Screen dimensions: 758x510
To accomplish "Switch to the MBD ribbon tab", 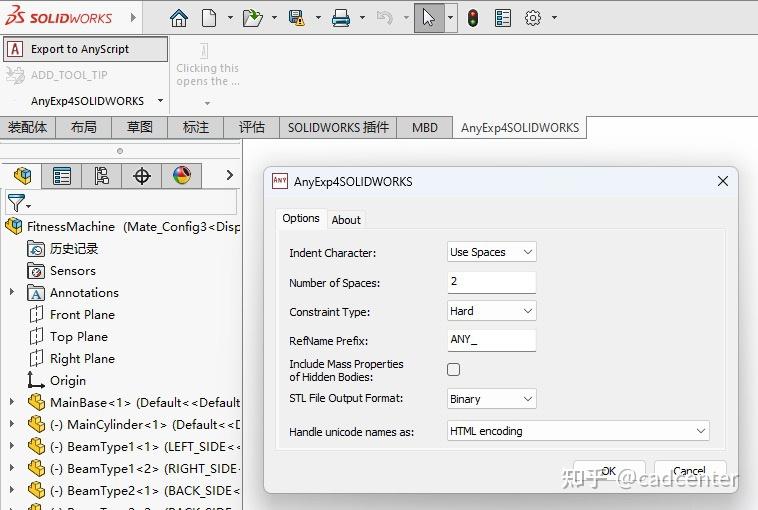I will [425, 127].
